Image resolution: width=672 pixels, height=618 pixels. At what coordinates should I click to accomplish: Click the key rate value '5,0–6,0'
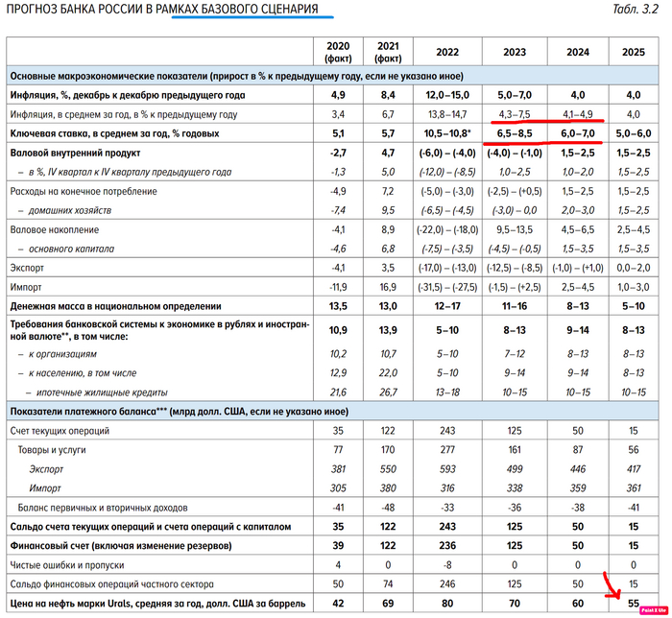pyautogui.click(x=634, y=133)
